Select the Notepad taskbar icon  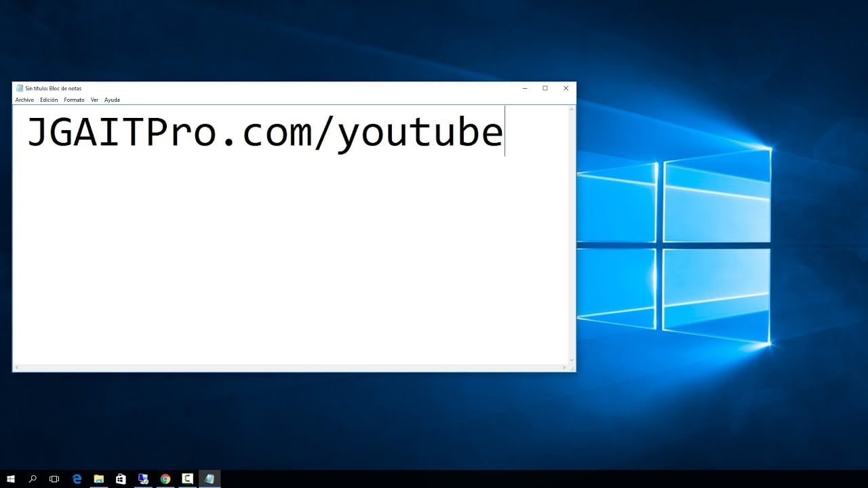coord(210,479)
